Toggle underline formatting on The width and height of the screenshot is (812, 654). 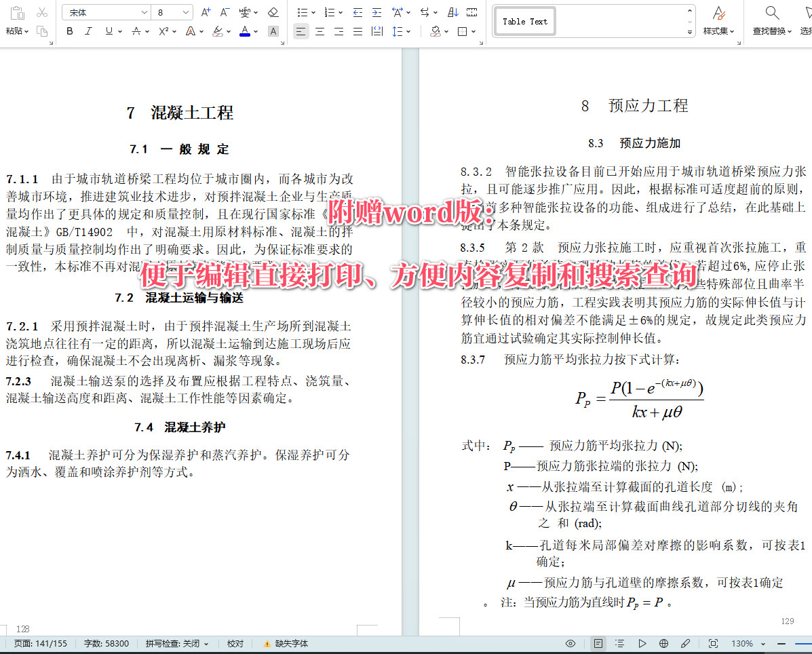[107, 31]
